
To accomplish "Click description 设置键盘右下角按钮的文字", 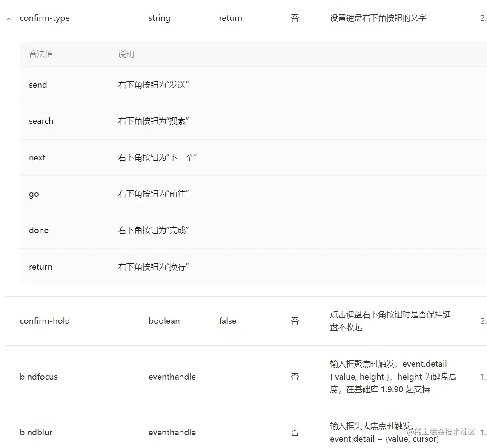I will [x=378, y=18].
